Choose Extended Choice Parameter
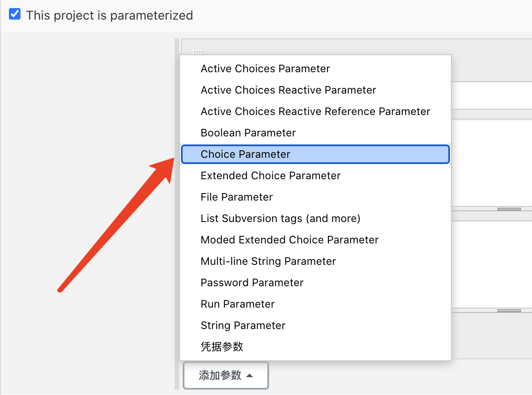This screenshot has height=395, width=532. (x=270, y=176)
